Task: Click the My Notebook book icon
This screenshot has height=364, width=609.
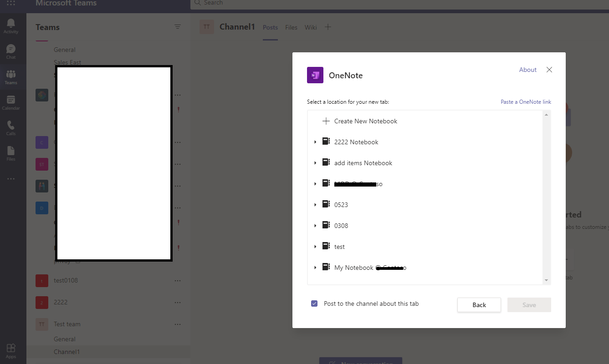Action: coord(326,267)
